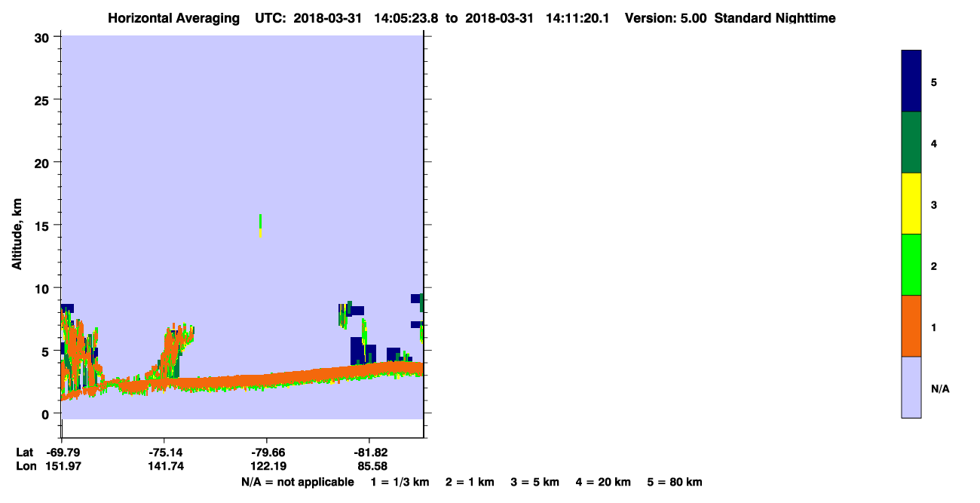Click the 'N/A = not applicable' legend text
The width and height of the screenshot is (980, 503).
pyautogui.click(x=298, y=482)
